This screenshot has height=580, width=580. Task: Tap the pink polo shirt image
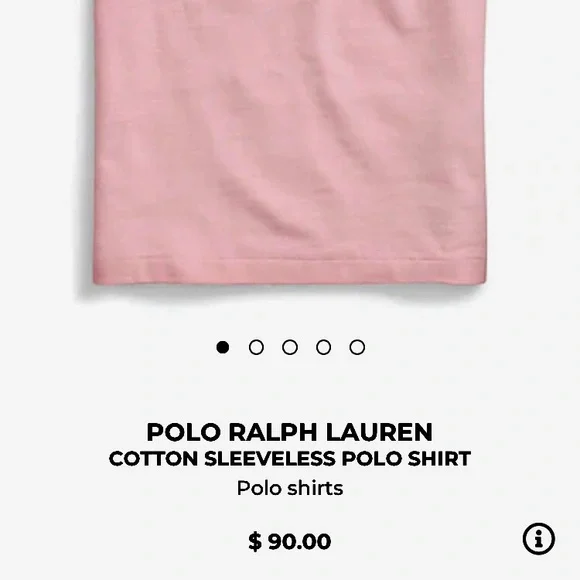[x=290, y=142]
